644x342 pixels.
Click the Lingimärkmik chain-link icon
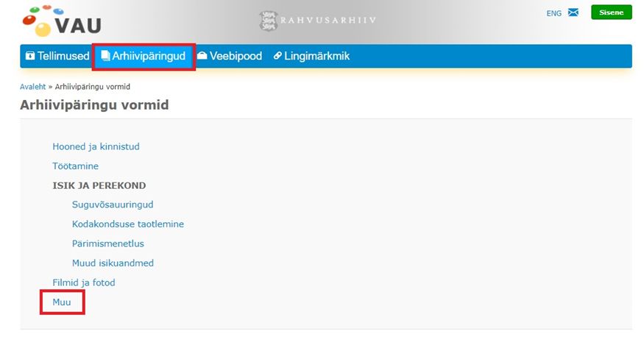[277, 56]
